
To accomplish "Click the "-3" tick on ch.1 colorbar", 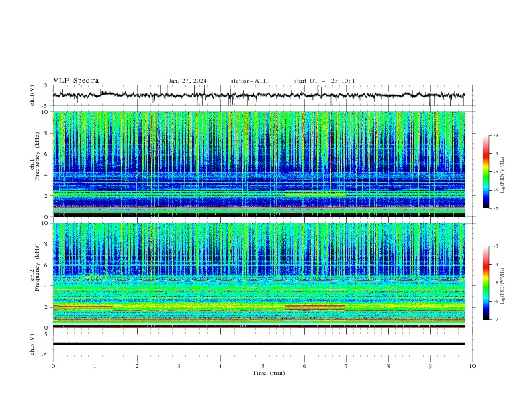I will pos(496,135).
